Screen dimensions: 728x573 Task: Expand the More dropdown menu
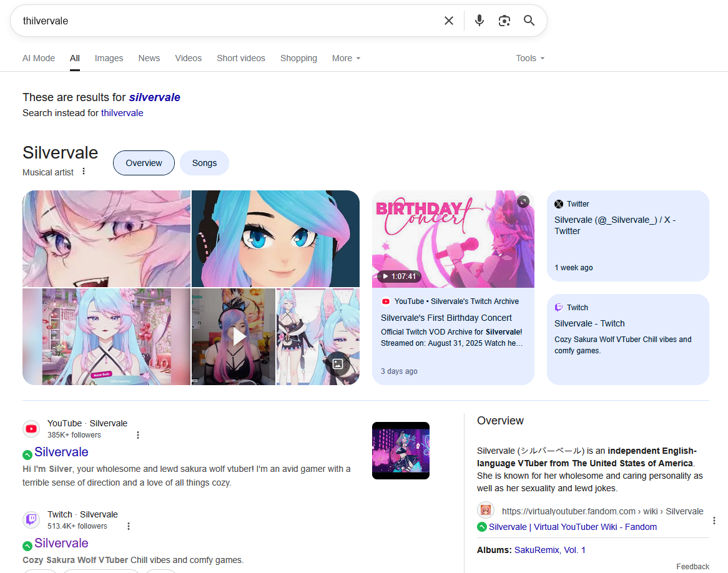346,58
